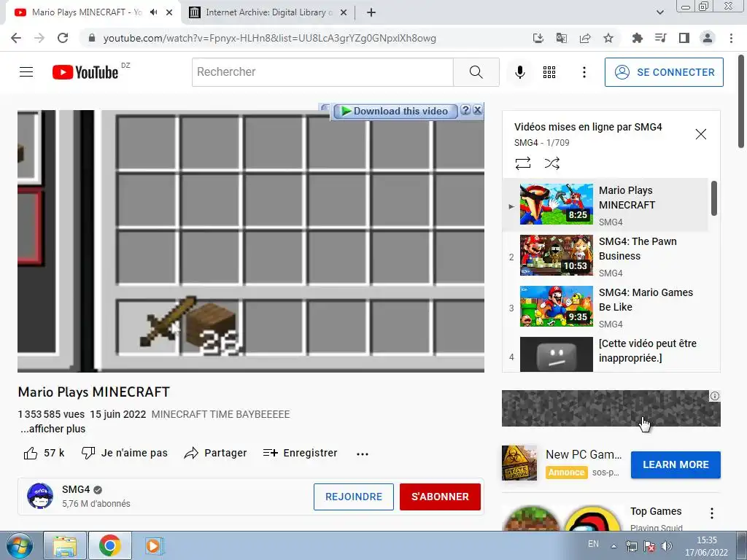Open the media player taskbar icon
Image resolution: width=747 pixels, height=560 pixels.
tap(153, 545)
